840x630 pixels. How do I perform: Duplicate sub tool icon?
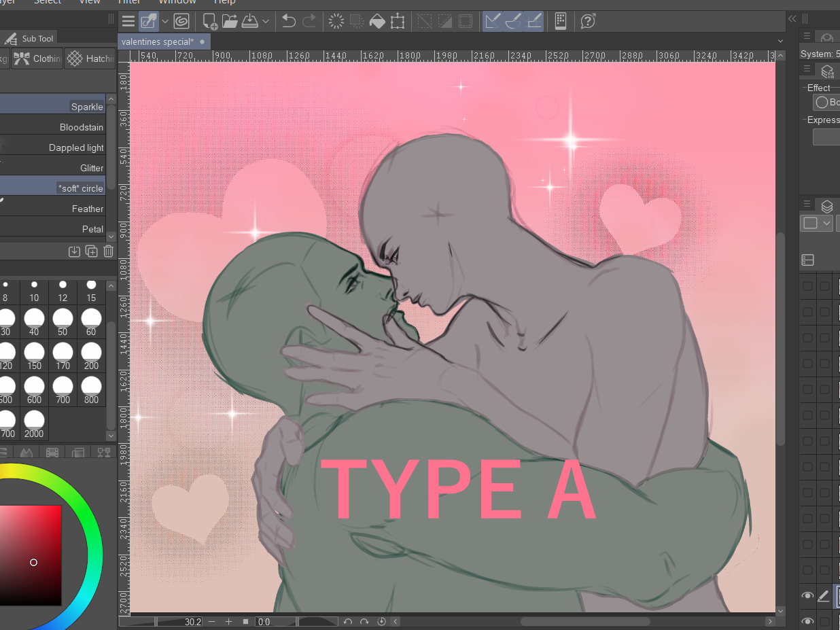pos(91,251)
